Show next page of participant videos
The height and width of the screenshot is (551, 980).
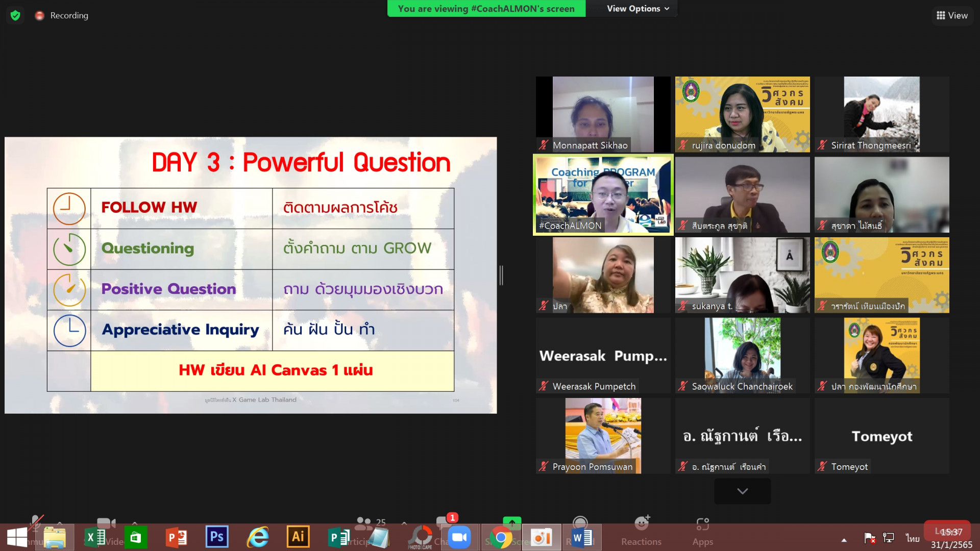tap(742, 491)
